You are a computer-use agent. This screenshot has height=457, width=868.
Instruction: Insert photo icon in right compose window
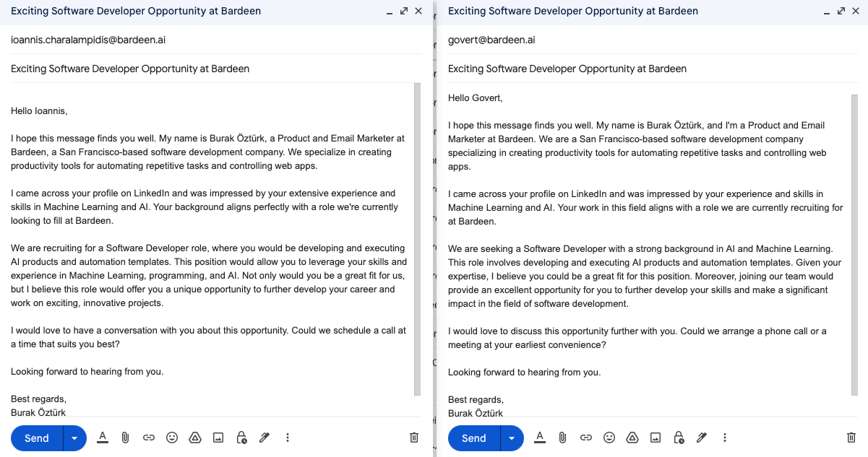656,438
